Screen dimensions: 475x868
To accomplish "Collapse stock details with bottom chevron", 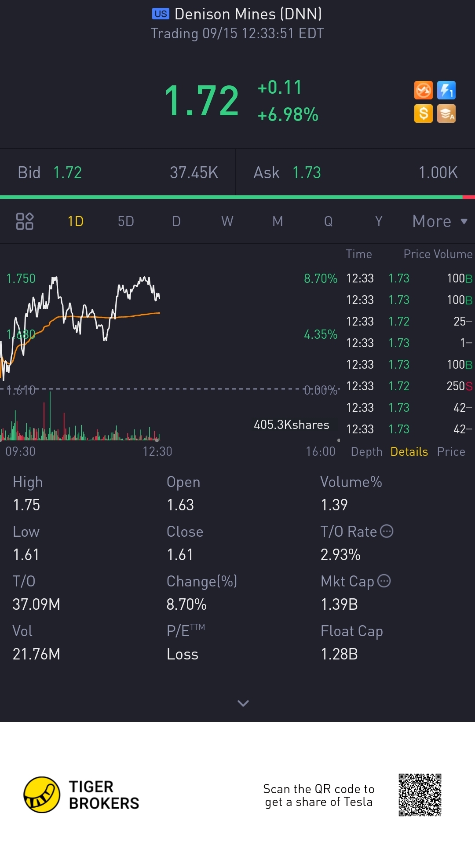I will click(243, 703).
